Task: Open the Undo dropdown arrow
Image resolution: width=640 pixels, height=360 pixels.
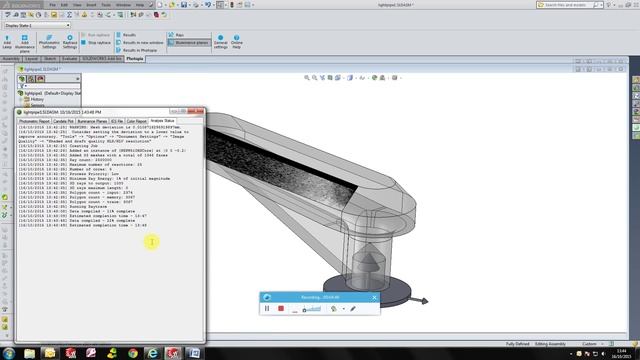Action: coord(213,5)
